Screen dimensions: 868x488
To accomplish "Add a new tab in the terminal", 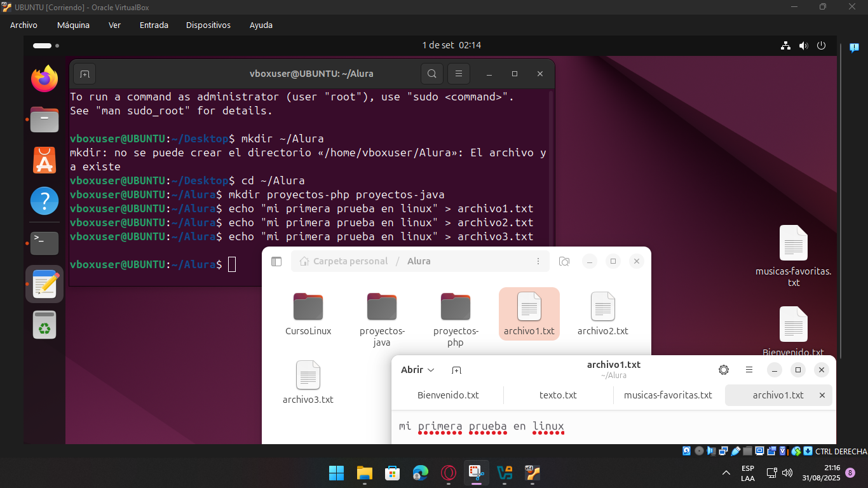I will (x=85, y=74).
